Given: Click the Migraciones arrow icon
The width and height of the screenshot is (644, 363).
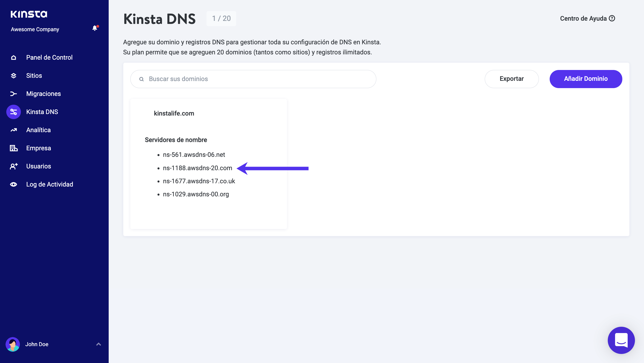Looking at the screenshot, I should click(x=14, y=94).
